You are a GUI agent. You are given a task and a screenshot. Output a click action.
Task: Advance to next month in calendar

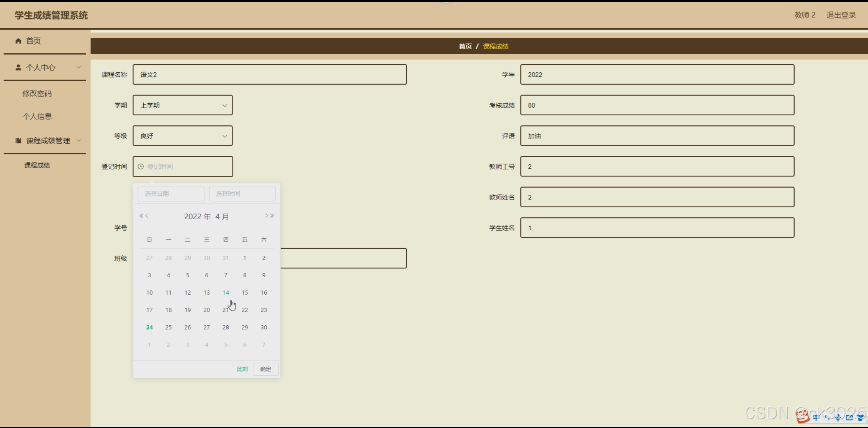pyautogui.click(x=266, y=216)
